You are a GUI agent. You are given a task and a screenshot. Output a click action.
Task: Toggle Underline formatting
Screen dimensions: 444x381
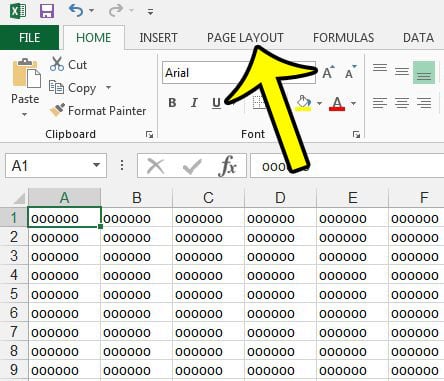pos(216,103)
